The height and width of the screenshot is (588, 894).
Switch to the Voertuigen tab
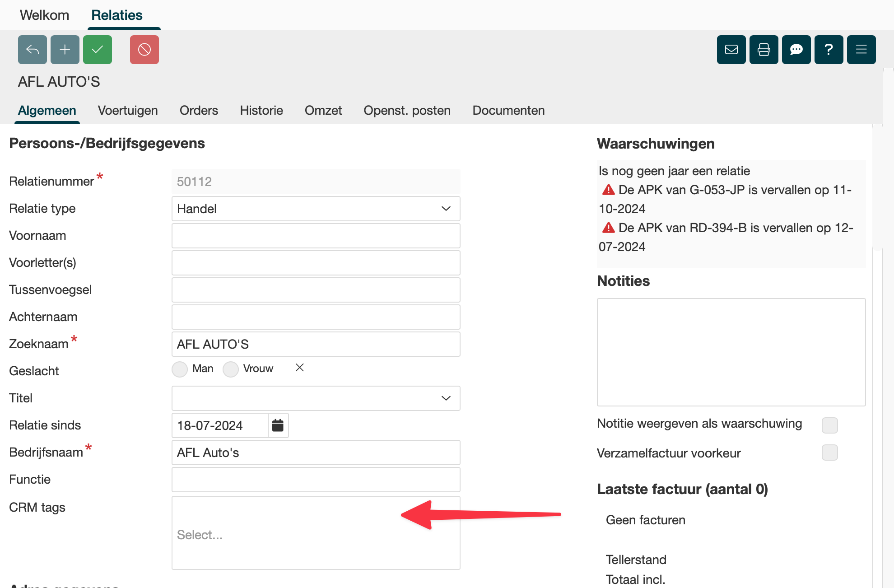(x=128, y=111)
